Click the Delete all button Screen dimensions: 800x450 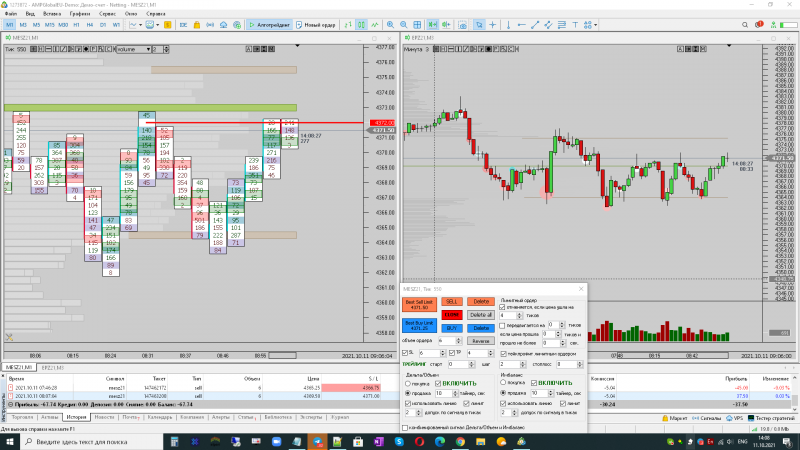click(x=481, y=315)
